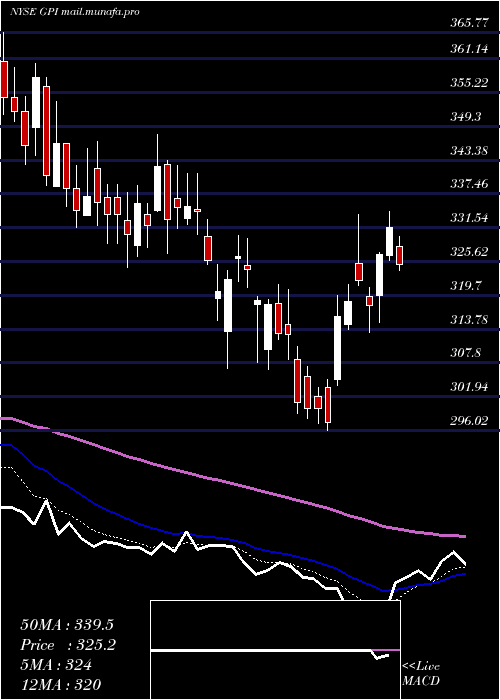Click the 331.54 price axis label
This screenshot has height=700, width=500.
(x=469, y=219)
